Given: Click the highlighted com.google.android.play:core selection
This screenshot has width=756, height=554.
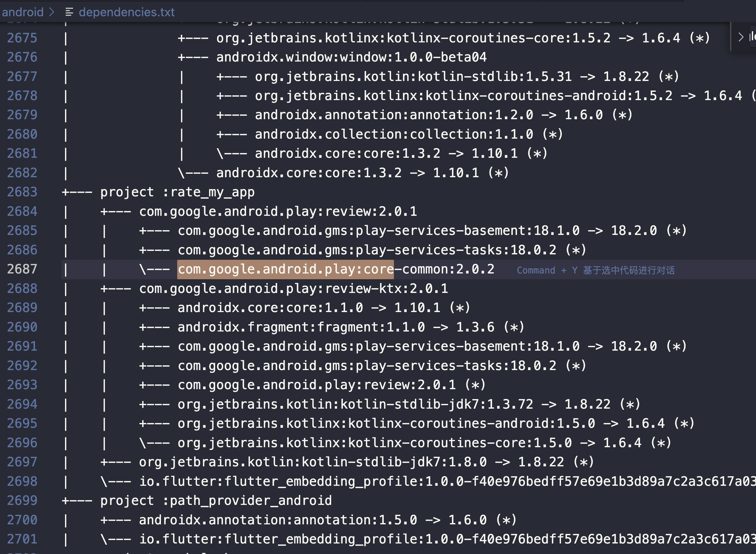Looking at the screenshot, I should point(285,269).
